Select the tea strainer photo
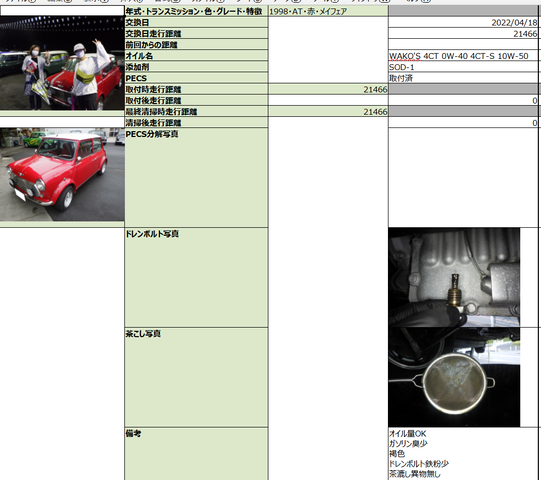Image resolution: width=541 pixels, height=480 pixels. point(454,377)
